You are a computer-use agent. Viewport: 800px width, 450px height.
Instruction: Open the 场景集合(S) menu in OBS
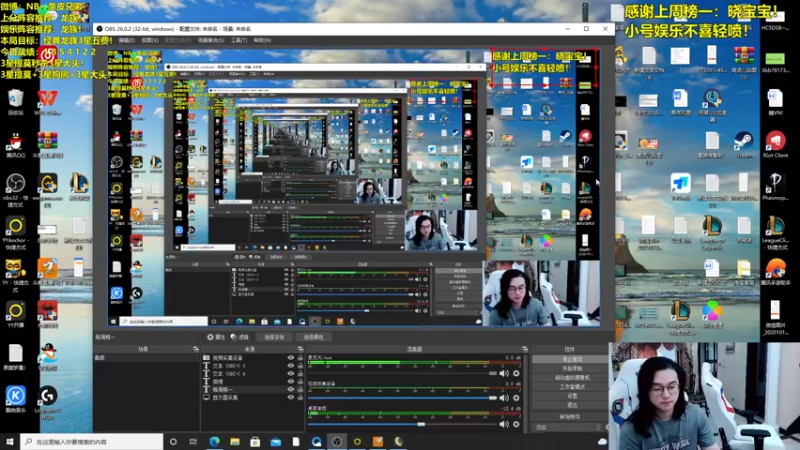pyautogui.click(x=211, y=40)
